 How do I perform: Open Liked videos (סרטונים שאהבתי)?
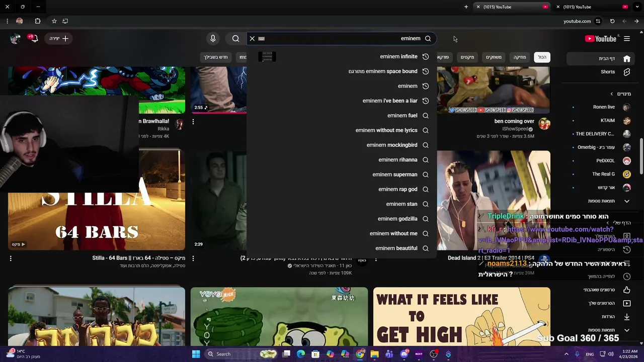click(602, 290)
